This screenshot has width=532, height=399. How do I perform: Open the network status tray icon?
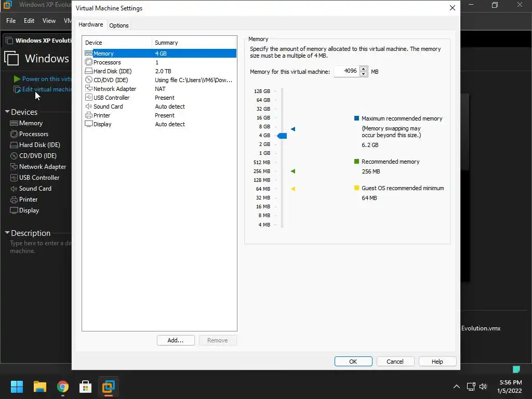pos(471,387)
